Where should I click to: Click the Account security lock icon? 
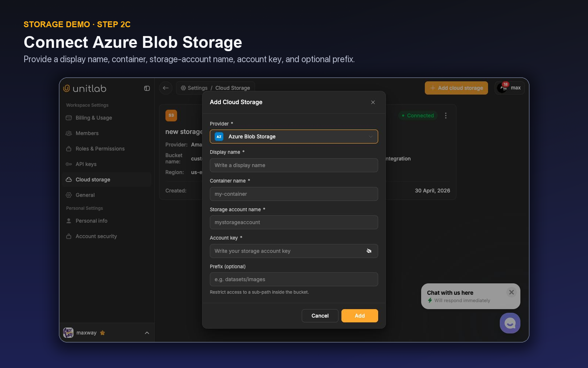[x=69, y=236]
